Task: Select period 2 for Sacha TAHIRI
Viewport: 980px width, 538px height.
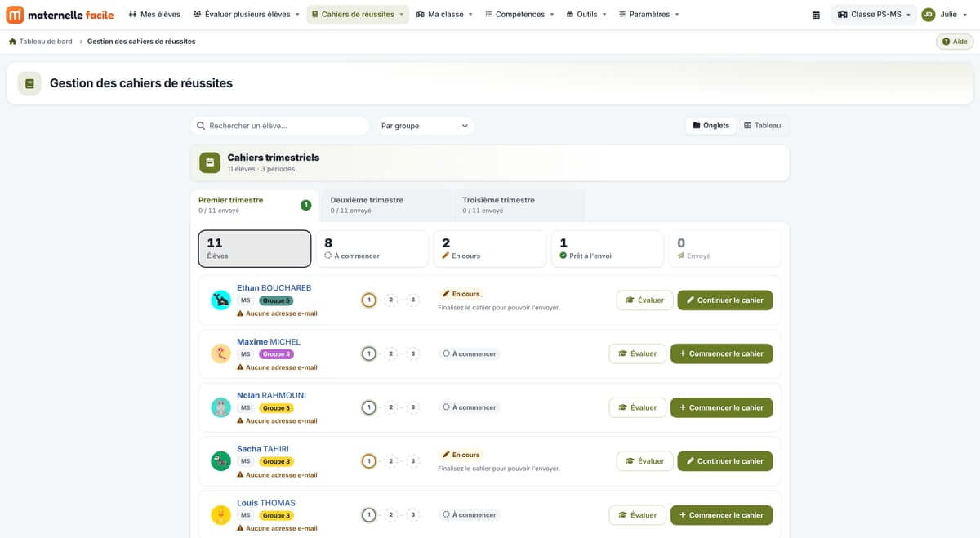Action: (391, 461)
